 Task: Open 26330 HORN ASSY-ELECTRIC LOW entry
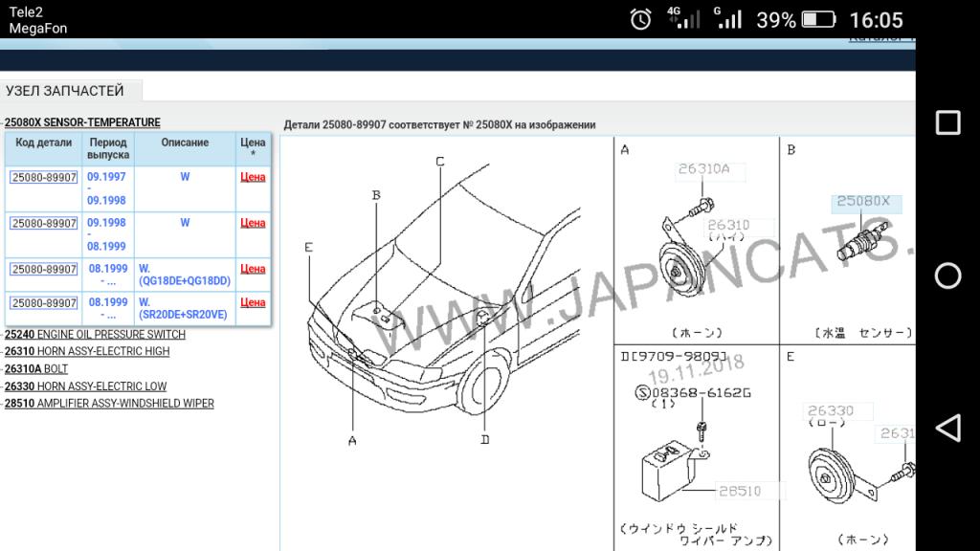(x=85, y=386)
